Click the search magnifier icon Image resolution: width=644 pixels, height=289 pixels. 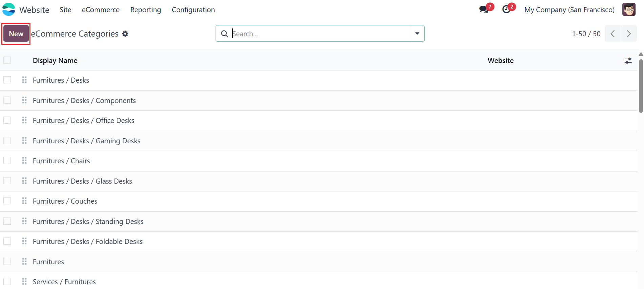point(224,34)
